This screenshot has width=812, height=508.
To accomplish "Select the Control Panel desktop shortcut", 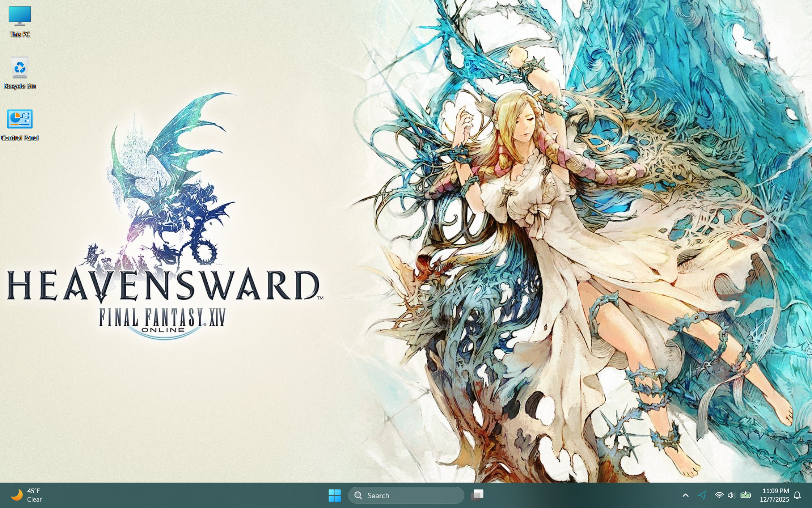I will click(x=19, y=119).
